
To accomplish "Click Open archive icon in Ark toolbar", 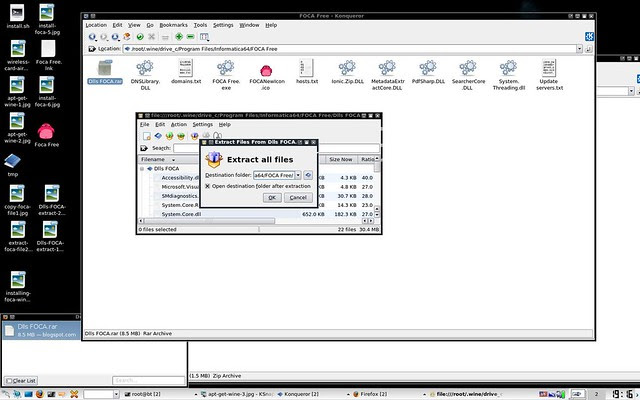I will [158, 136].
